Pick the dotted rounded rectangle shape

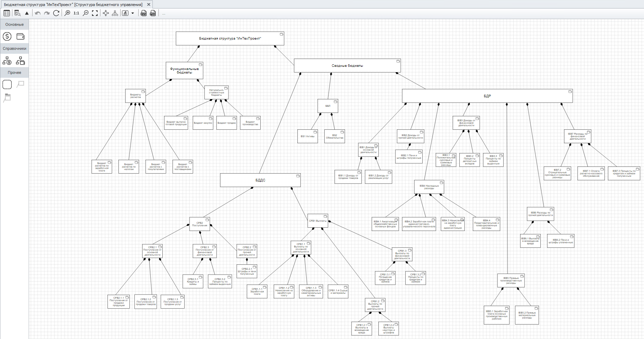coord(7,84)
